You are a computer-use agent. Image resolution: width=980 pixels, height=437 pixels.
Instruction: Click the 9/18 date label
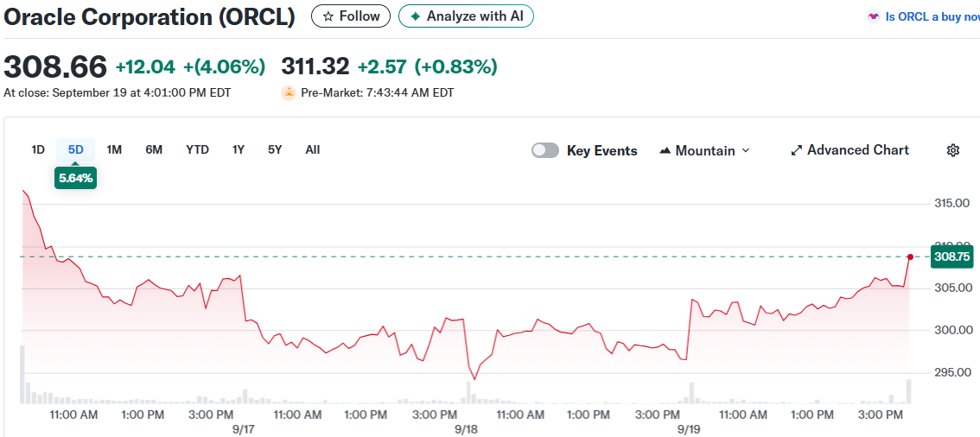pos(467,429)
